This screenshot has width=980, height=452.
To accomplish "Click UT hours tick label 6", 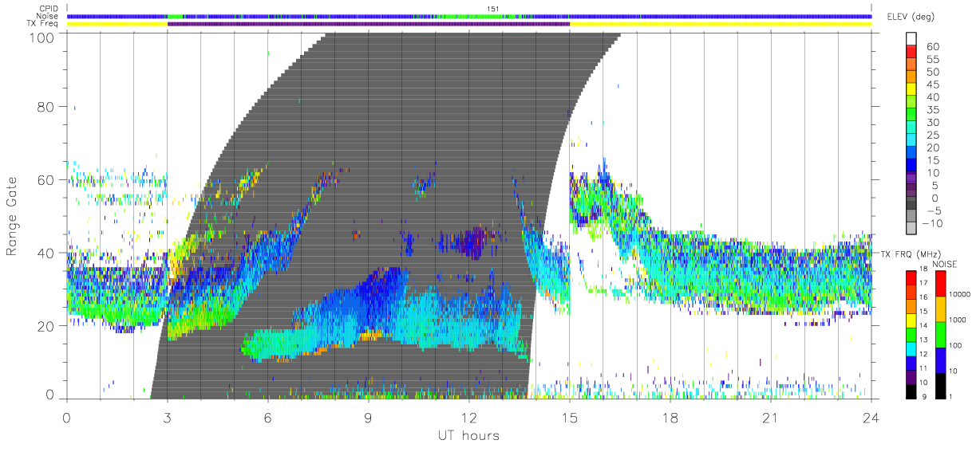I will 267,418.
